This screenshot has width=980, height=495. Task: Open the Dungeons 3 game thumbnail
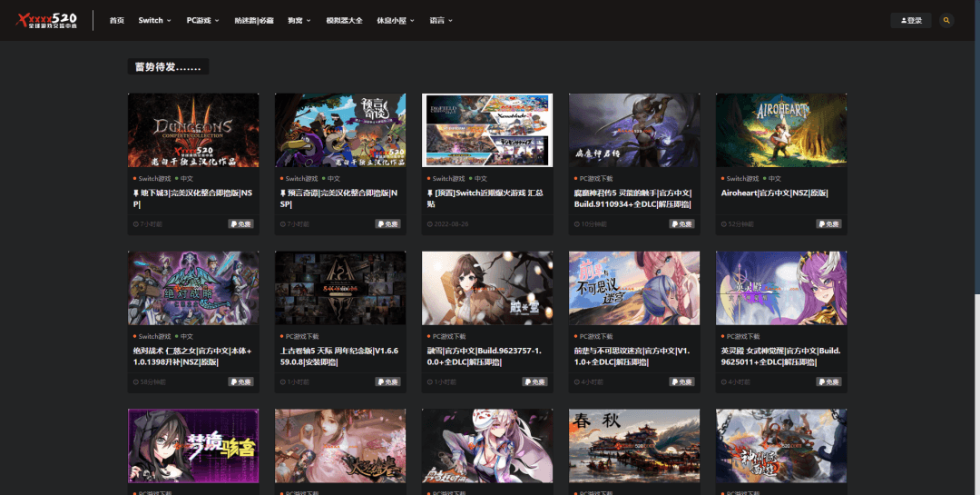(193, 130)
